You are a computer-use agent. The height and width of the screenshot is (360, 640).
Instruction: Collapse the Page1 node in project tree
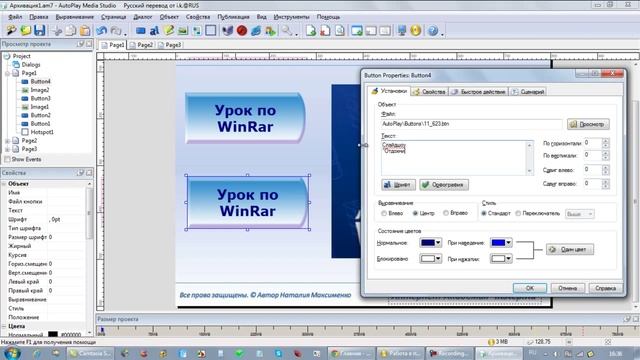(7, 73)
